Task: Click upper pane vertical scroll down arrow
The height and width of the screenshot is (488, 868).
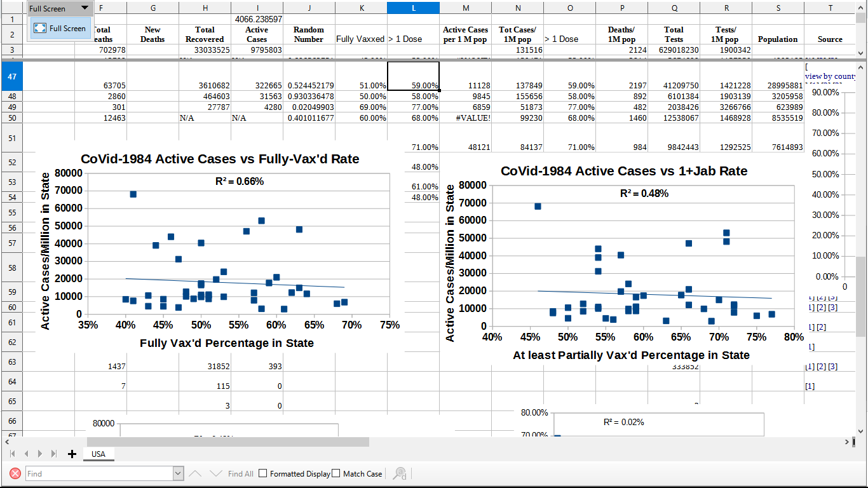Action: coord(861,53)
